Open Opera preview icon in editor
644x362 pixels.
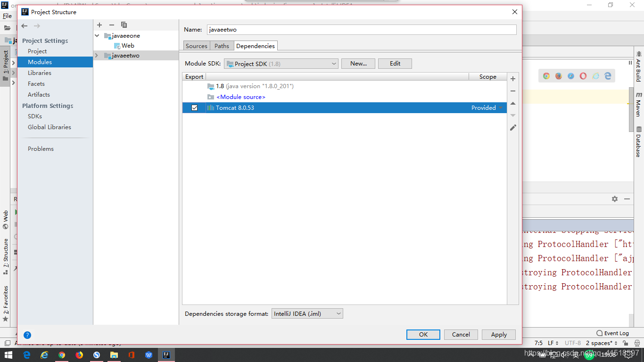(x=583, y=76)
